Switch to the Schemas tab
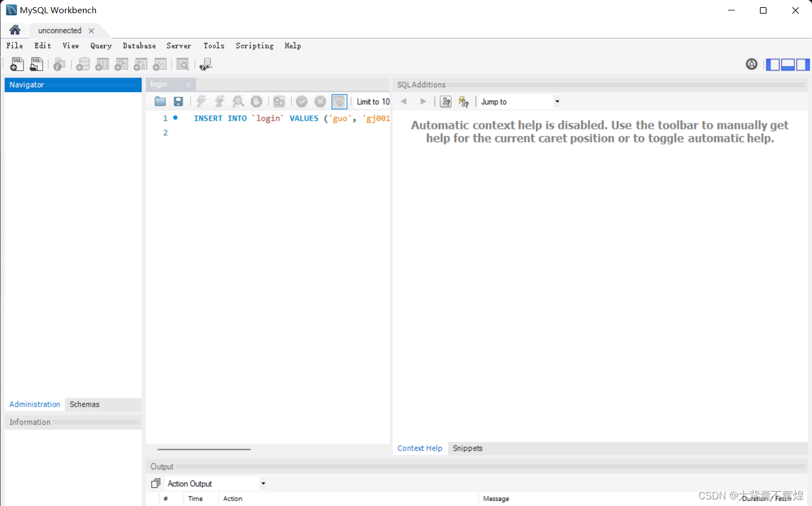This screenshot has height=506, width=812. click(x=84, y=404)
